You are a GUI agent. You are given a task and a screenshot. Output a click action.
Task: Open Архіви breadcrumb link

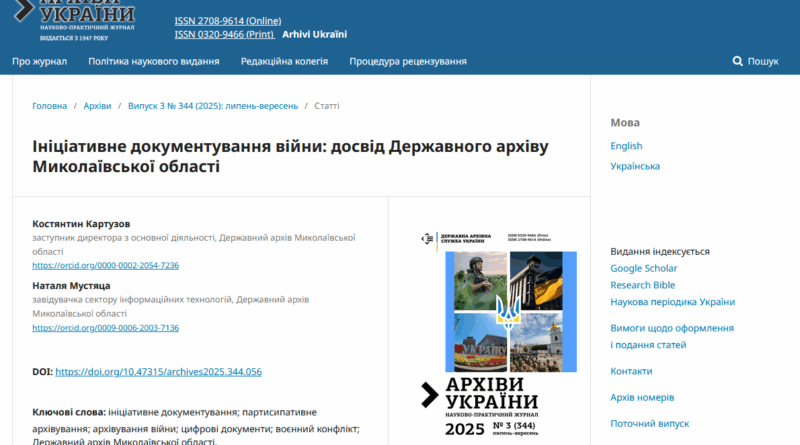(x=98, y=105)
